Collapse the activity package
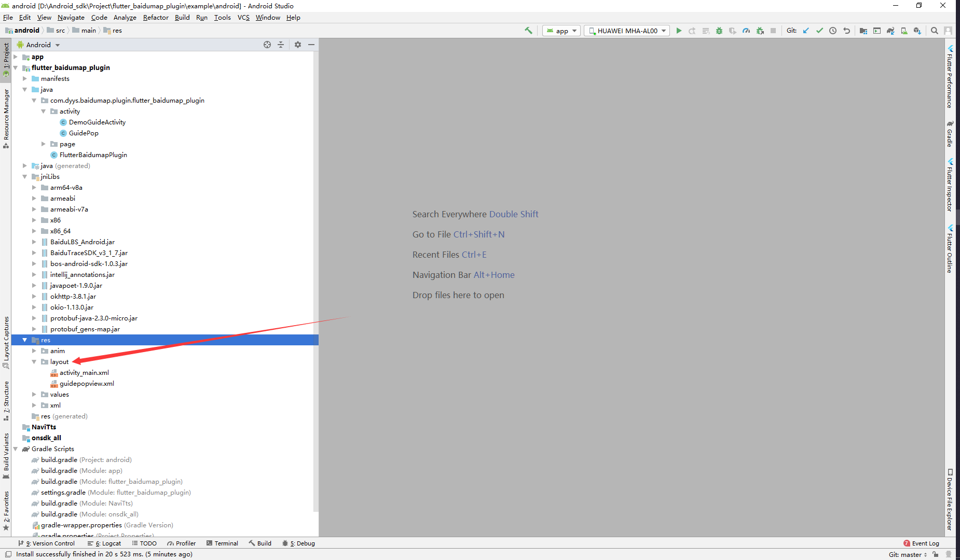 (x=44, y=111)
